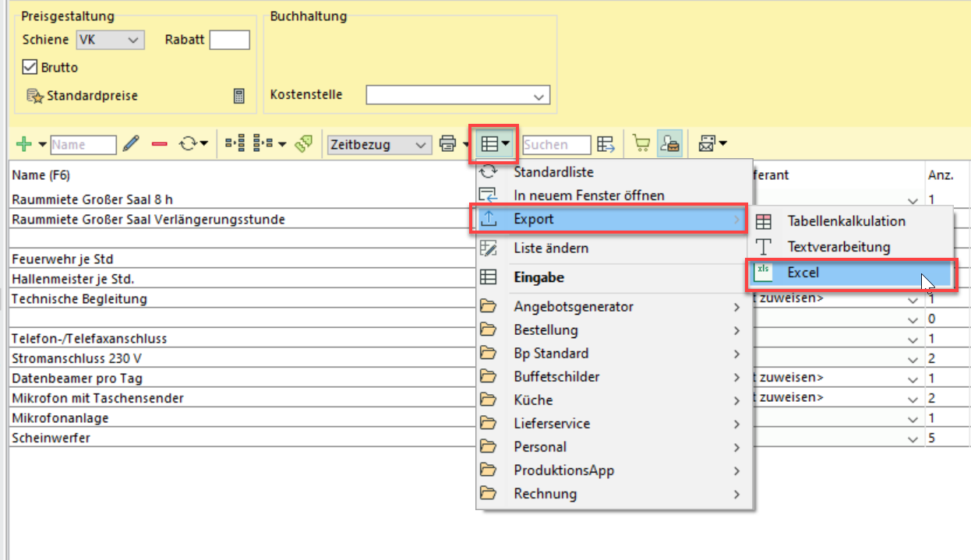
Task: Select Excel in the export submenu
Action: click(803, 273)
